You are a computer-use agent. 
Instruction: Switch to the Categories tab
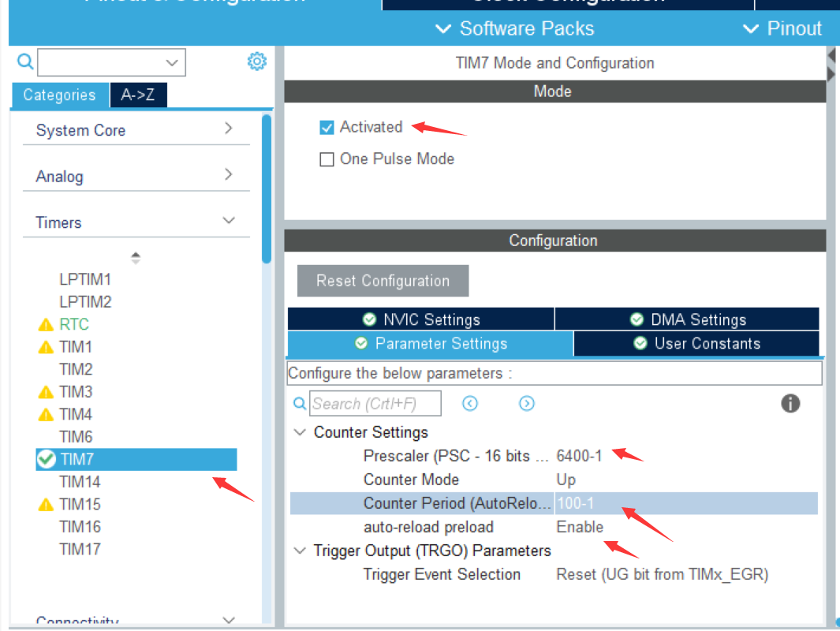[60, 95]
